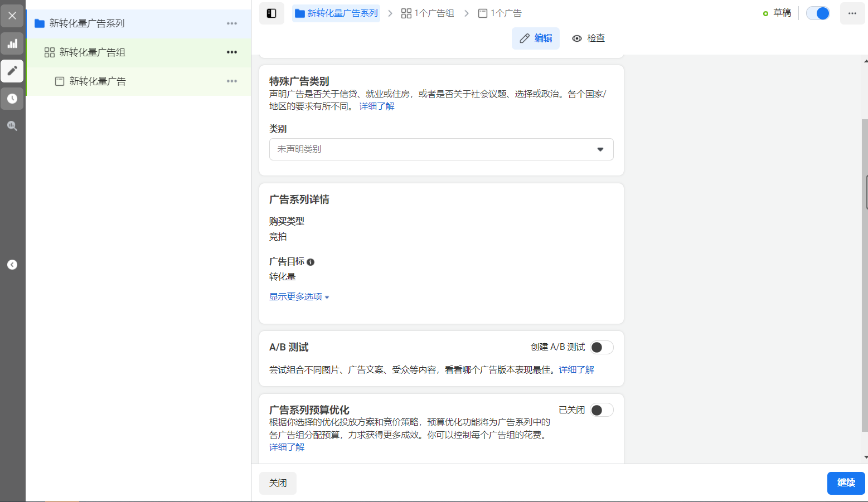Click the info icon next to 广告目标
The height and width of the screenshot is (502, 868).
point(311,261)
